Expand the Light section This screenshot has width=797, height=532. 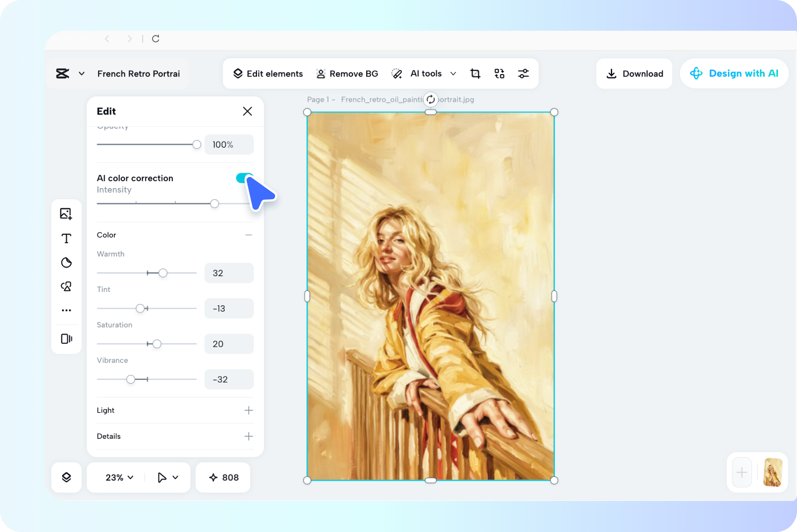[x=249, y=410]
